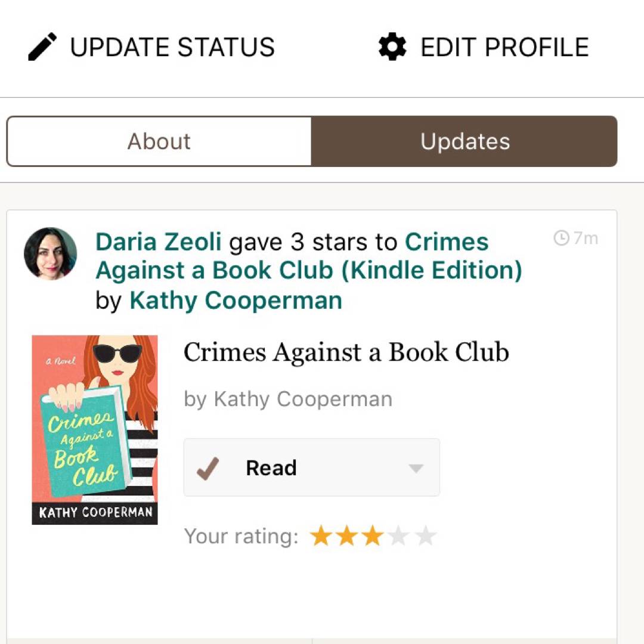The width and height of the screenshot is (644, 644).
Task: Select the Updates tab
Action: click(x=464, y=141)
